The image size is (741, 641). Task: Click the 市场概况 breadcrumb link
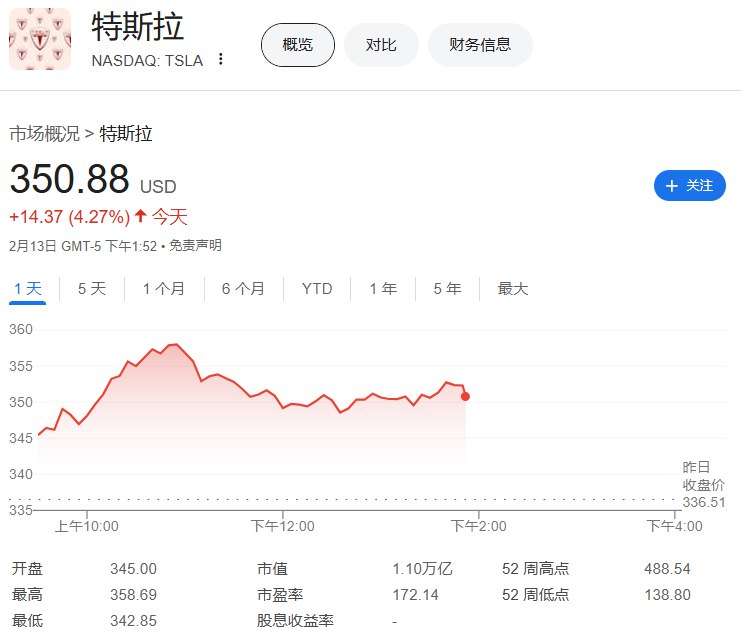44,134
